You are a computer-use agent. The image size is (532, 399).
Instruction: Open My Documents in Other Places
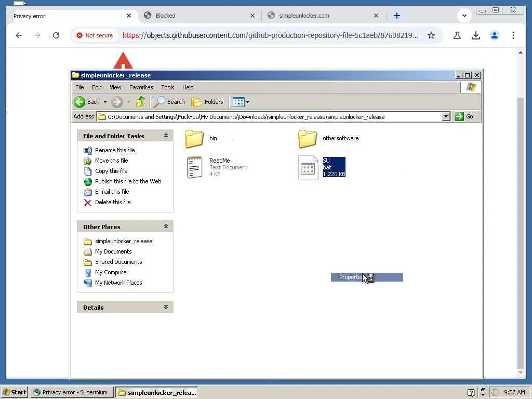(113, 251)
